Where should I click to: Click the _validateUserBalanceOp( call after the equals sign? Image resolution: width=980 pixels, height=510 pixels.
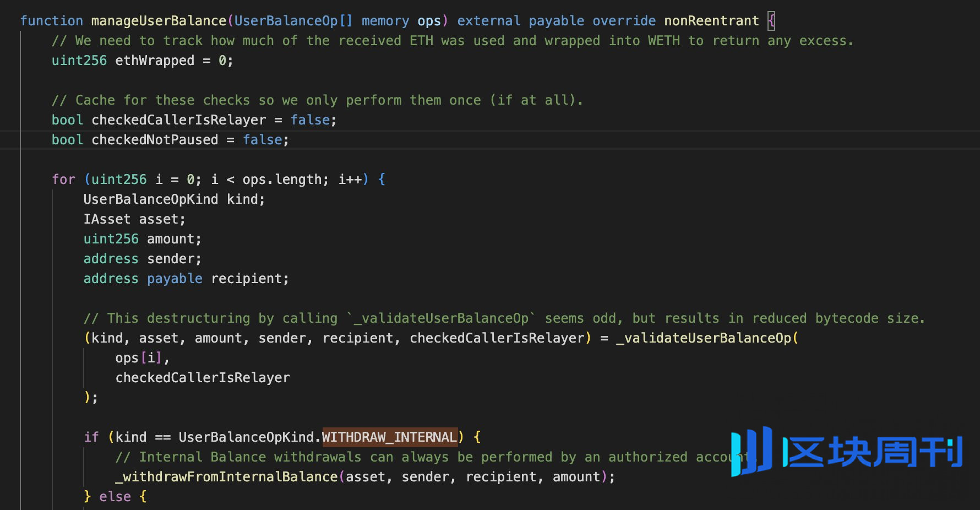(706, 338)
